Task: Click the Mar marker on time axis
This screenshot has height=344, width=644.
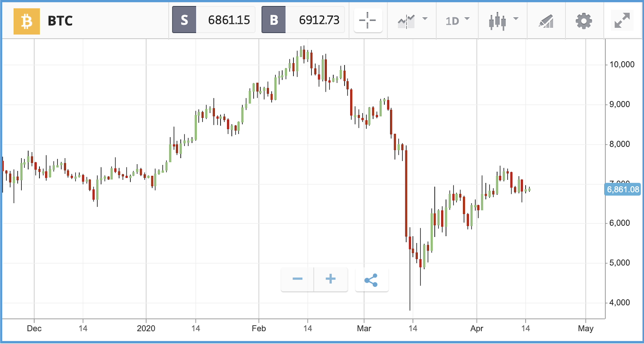Action: click(x=364, y=328)
